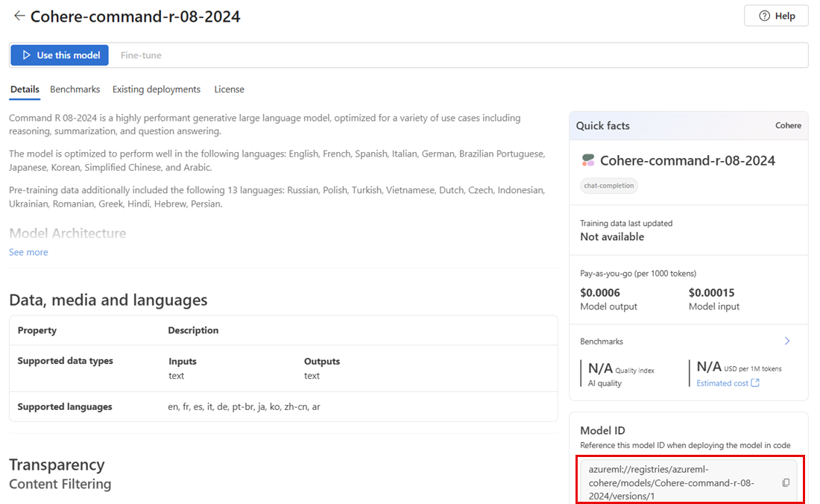Click the language codes list en, fr, es
The width and height of the screenshot is (820, 504).
(244, 407)
